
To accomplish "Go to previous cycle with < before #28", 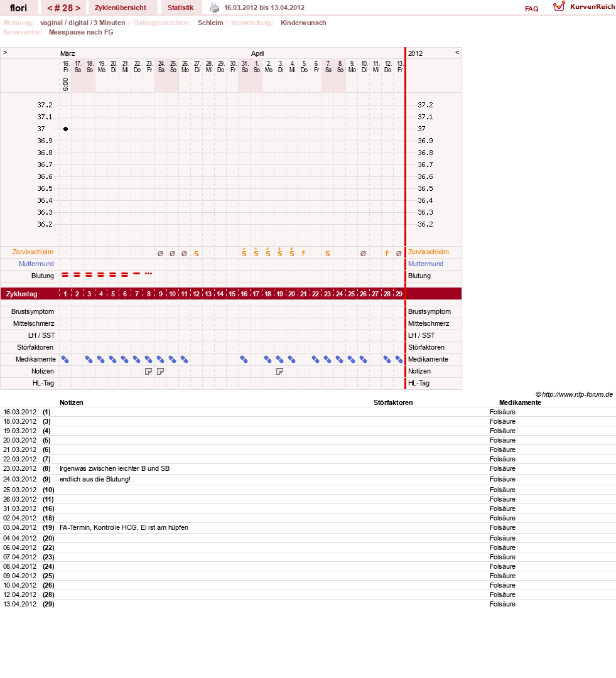I will [50, 8].
